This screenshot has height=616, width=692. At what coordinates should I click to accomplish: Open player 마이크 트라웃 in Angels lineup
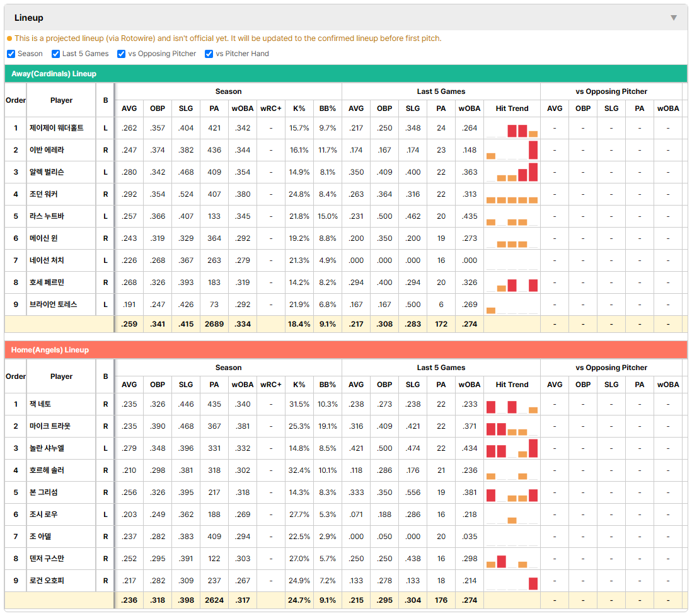point(50,426)
